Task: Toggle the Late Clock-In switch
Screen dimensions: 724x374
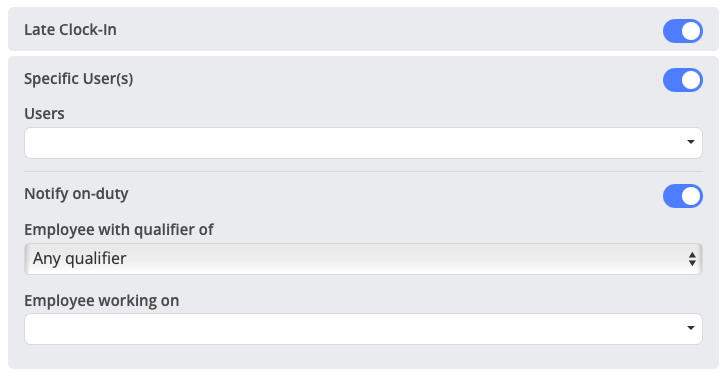Action: [x=682, y=31]
